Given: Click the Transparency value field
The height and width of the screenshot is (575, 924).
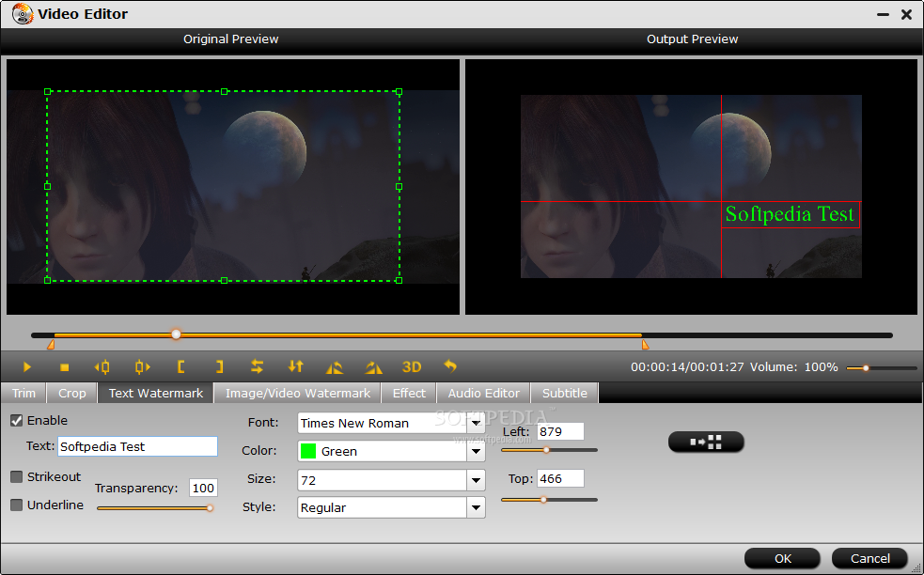Looking at the screenshot, I should pyautogui.click(x=203, y=488).
